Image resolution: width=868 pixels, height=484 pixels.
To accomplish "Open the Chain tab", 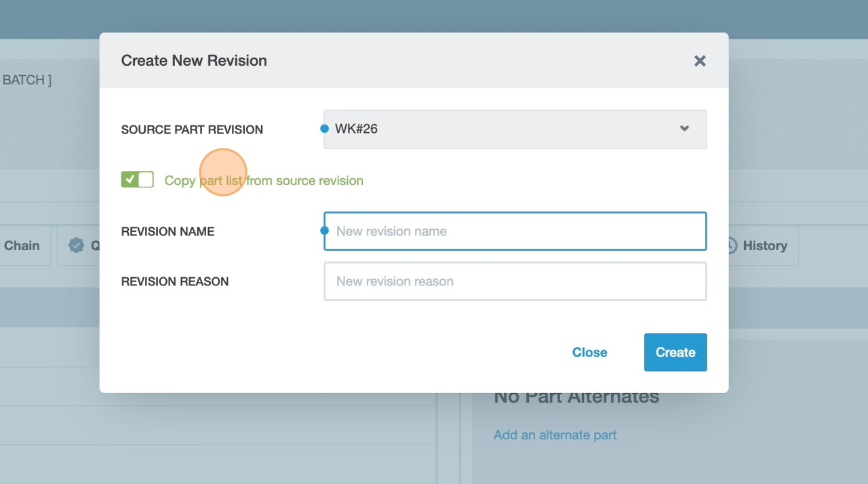I will point(22,245).
